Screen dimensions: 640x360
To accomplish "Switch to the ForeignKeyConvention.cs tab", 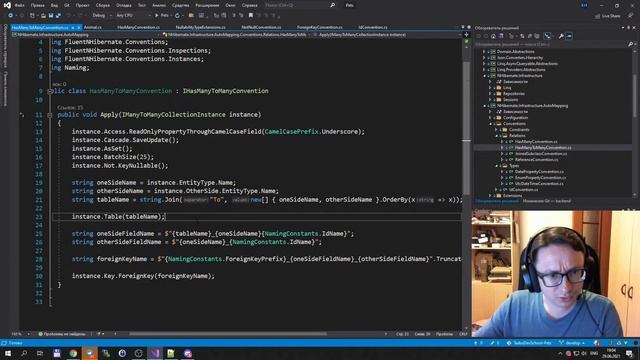I will [x=320, y=27].
